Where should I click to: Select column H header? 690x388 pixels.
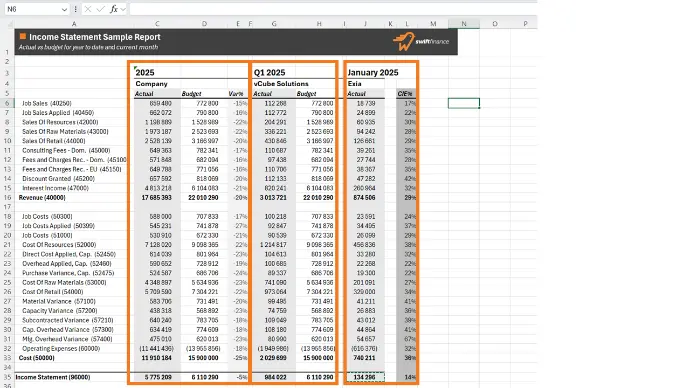coord(319,24)
